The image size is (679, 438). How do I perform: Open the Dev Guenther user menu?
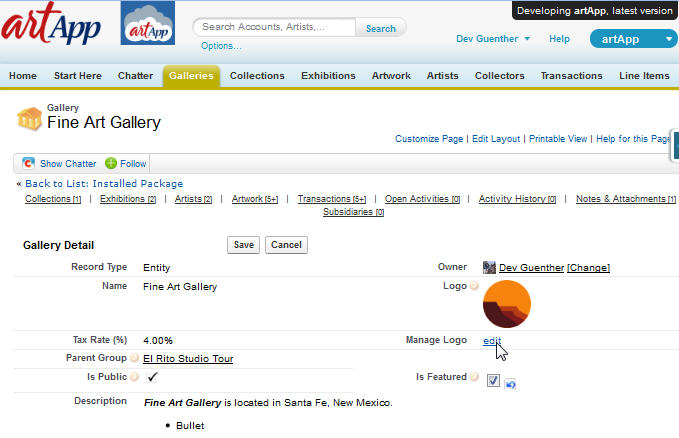[493, 39]
